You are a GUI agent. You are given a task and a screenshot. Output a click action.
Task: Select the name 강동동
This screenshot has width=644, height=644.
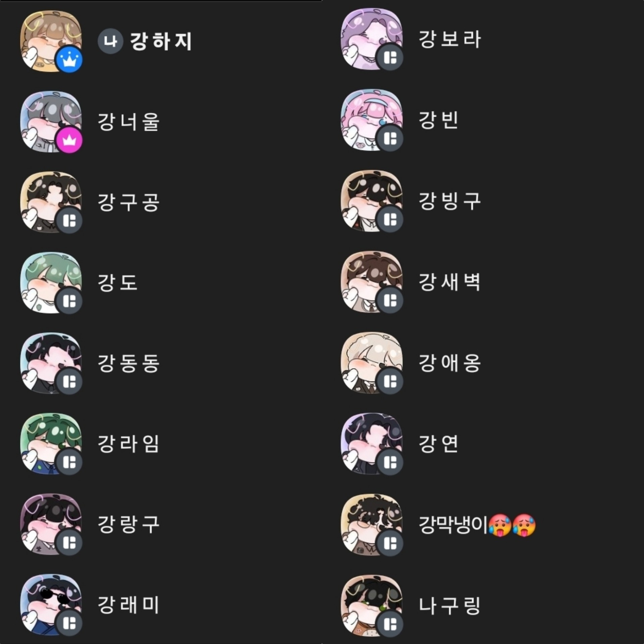coord(128,363)
